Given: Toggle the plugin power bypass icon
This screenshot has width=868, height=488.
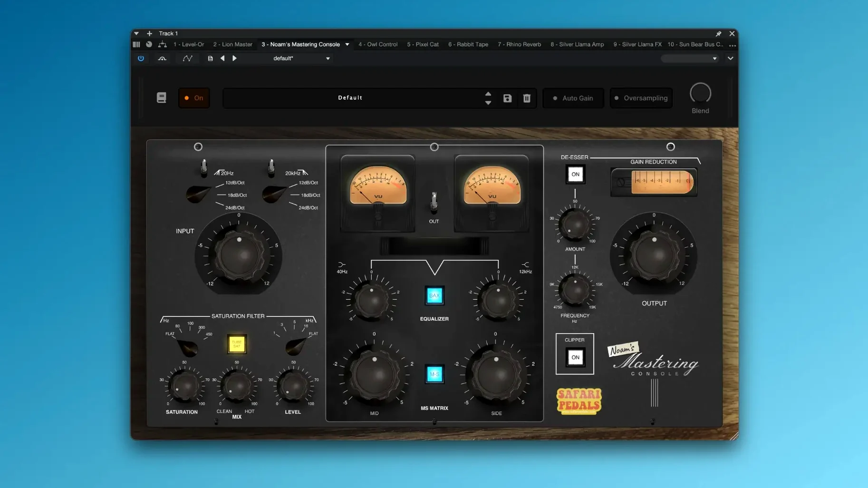Looking at the screenshot, I should coord(141,59).
